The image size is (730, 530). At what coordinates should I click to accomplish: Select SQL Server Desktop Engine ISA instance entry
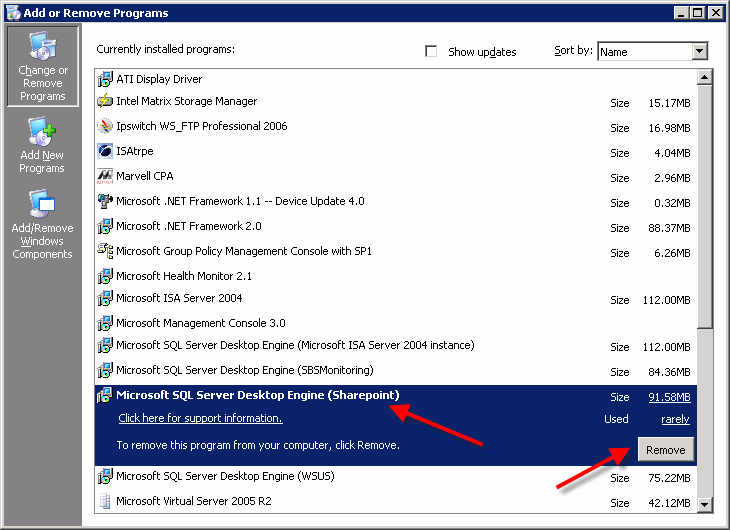pyautogui.click(x=396, y=346)
